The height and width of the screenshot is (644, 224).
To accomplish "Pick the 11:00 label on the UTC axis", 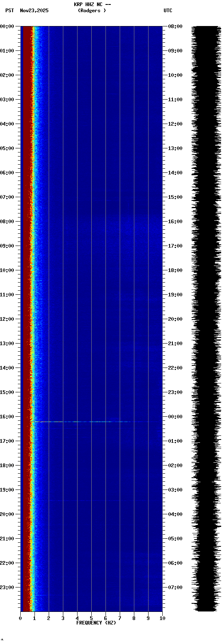I will [175, 100].
